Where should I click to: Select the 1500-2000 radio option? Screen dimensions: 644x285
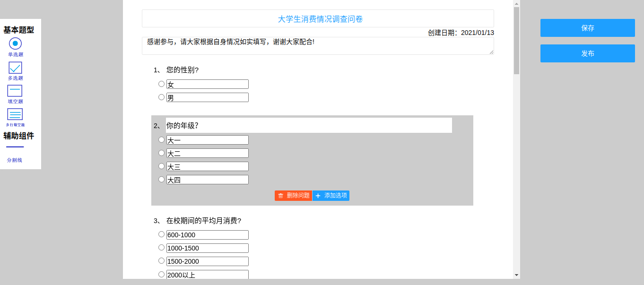point(161,260)
